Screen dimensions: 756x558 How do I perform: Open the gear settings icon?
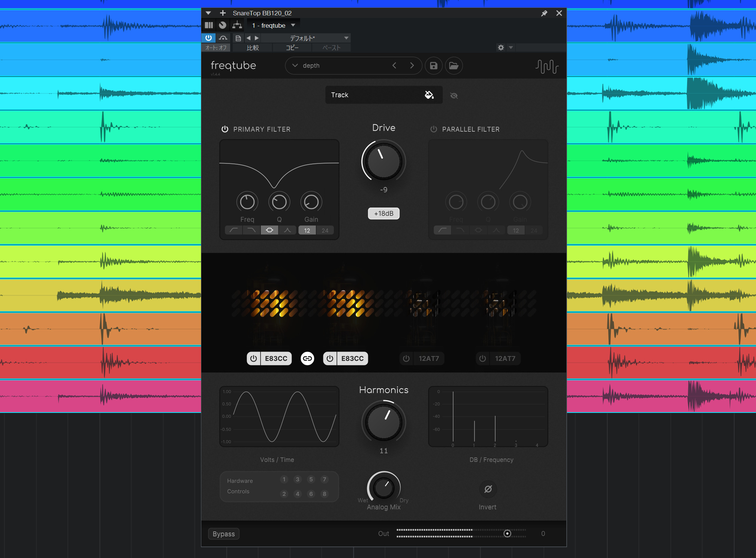click(501, 47)
